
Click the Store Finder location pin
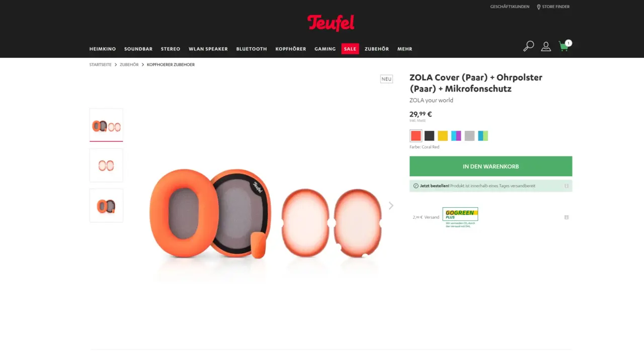click(539, 7)
